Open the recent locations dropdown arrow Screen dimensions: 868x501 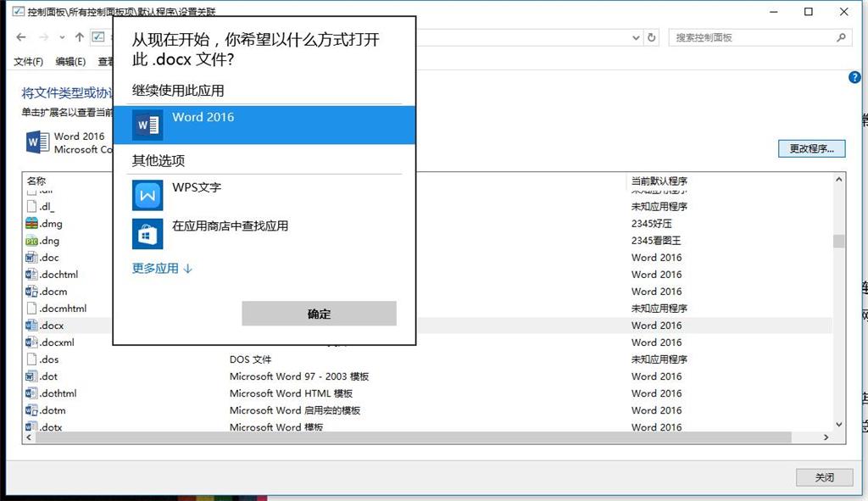(x=62, y=37)
